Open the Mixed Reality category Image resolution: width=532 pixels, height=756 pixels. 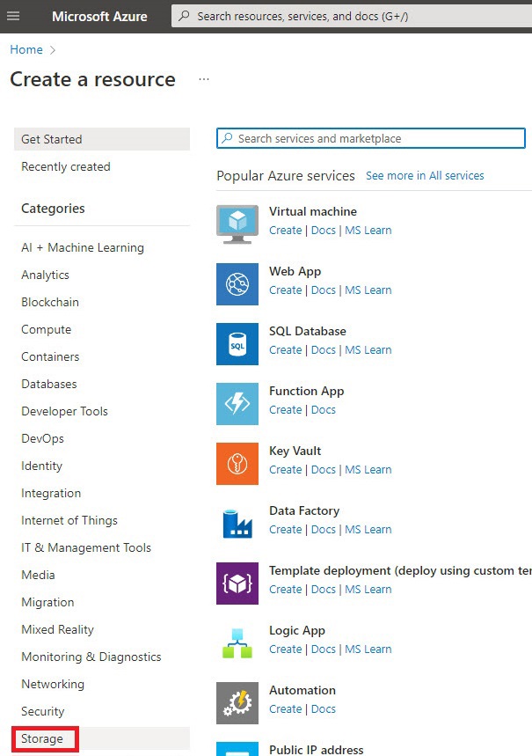57,629
